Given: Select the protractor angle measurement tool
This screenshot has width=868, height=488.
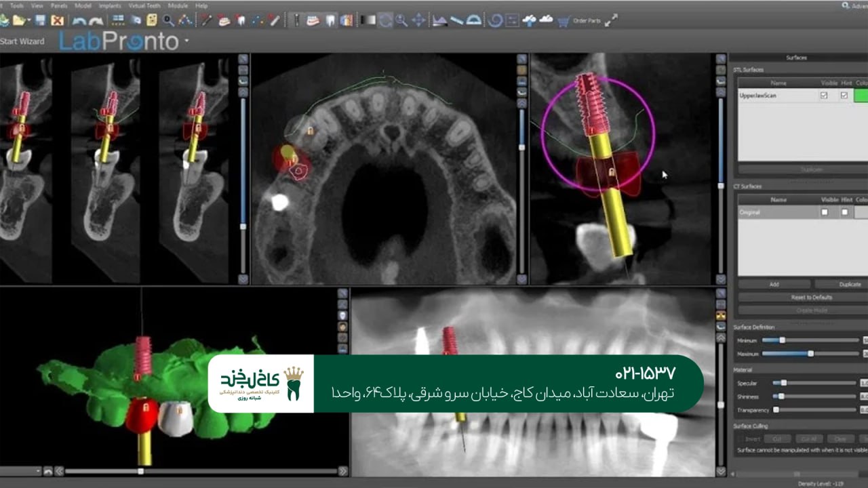Looking at the screenshot, I should tap(472, 20).
